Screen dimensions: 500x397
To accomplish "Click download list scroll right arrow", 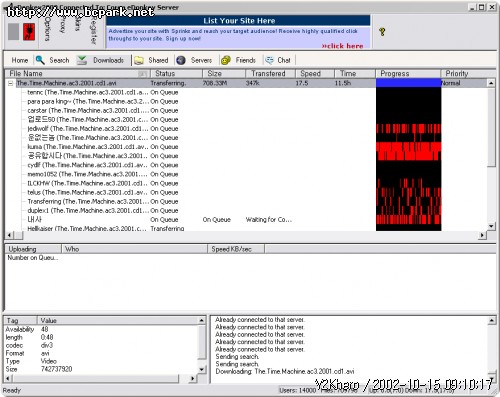I will point(482,235).
